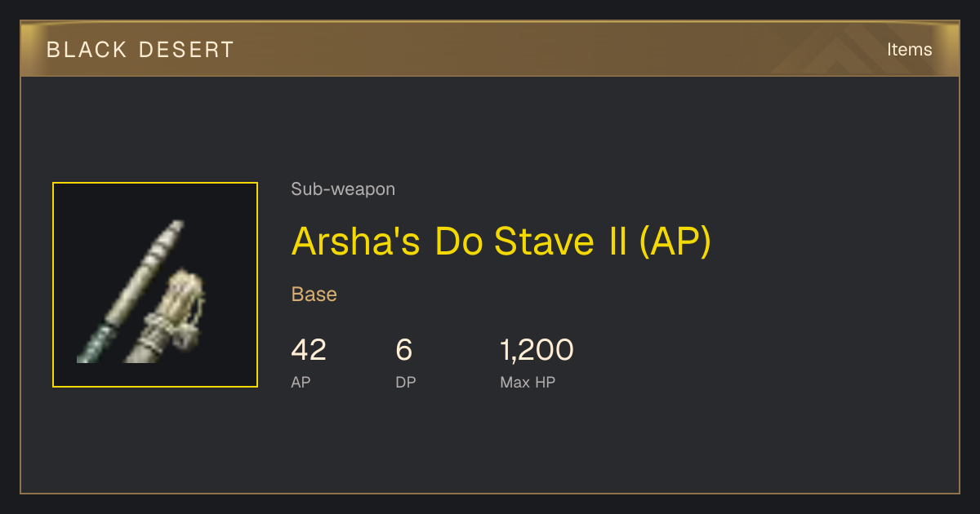The width and height of the screenshot is (980, 514).
Task: Click the Max HP stat label
Action: point(528,382)
